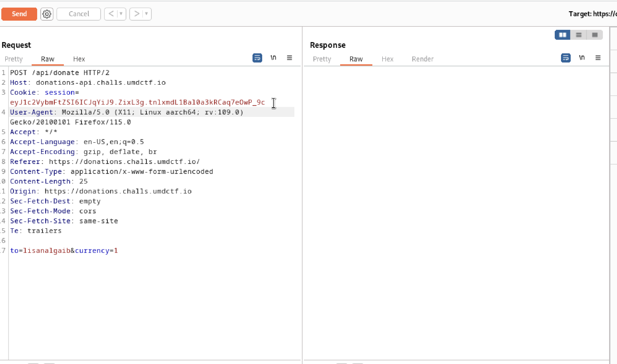
Task: Click the Target URL label
Action: [x=592, y=14]
